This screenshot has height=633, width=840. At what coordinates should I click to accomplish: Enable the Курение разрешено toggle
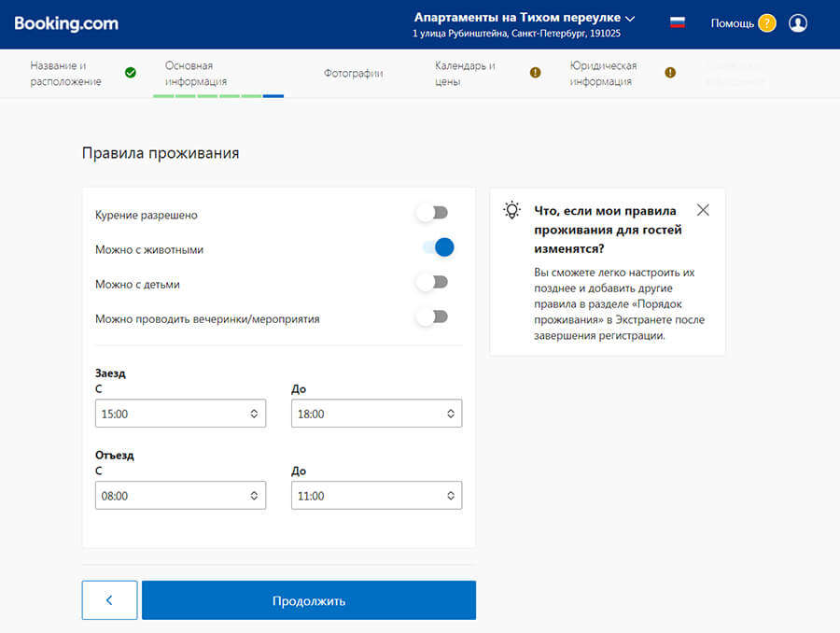[x=433, y=214]
